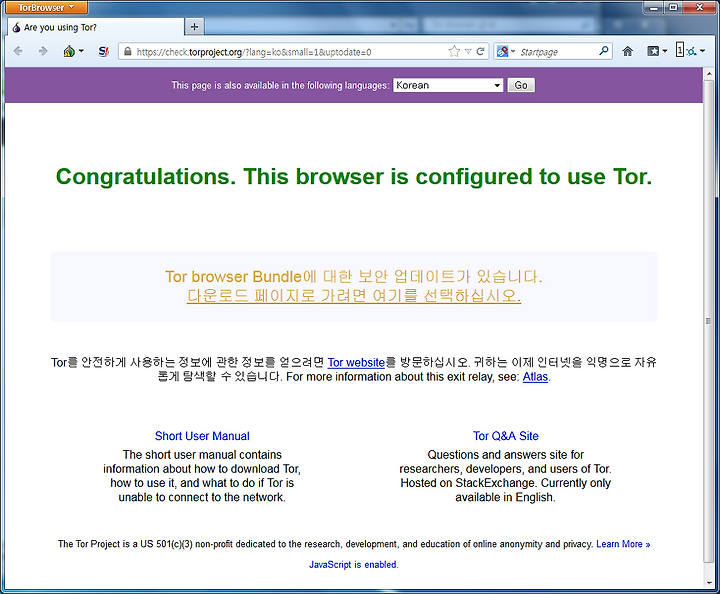720x594 pixels.
Task: Go to the home page
Action: 627,51
